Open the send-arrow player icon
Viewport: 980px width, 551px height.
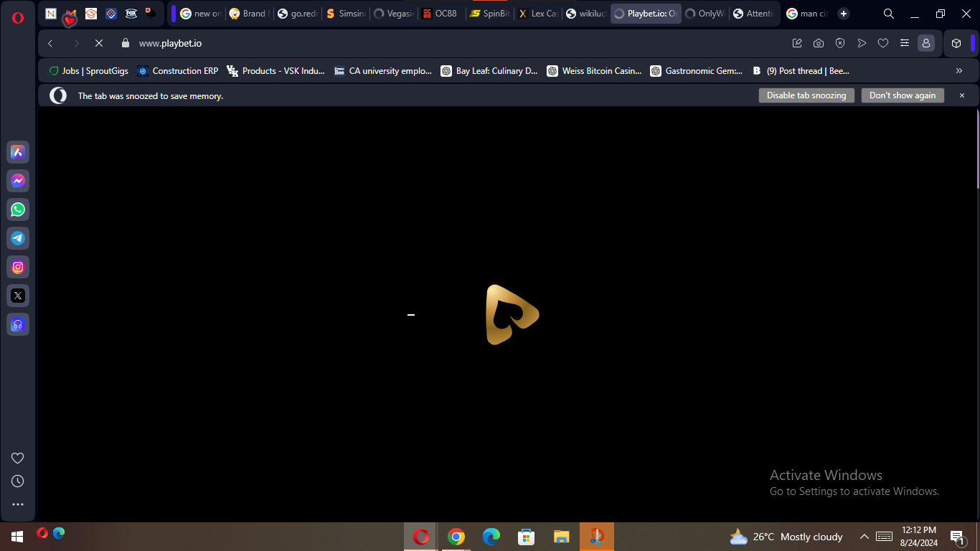tap(862, 43)
